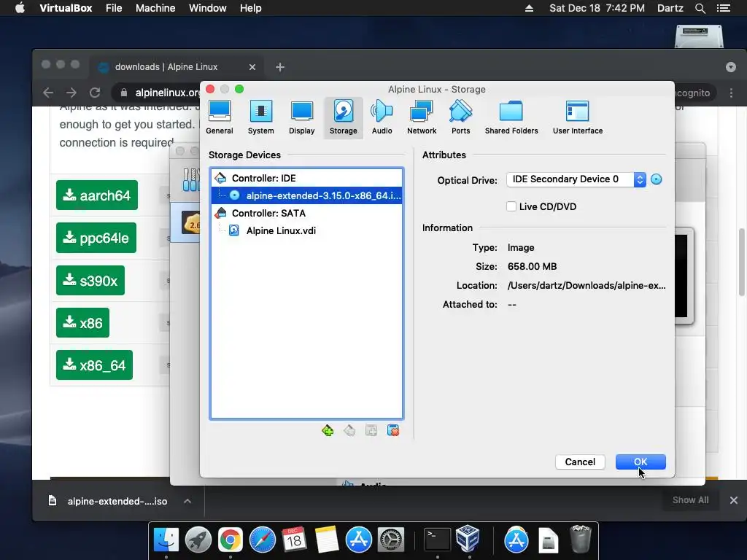Enable the Live CD/DVD checkbox

pyautogui.click(x=511, y=206)
